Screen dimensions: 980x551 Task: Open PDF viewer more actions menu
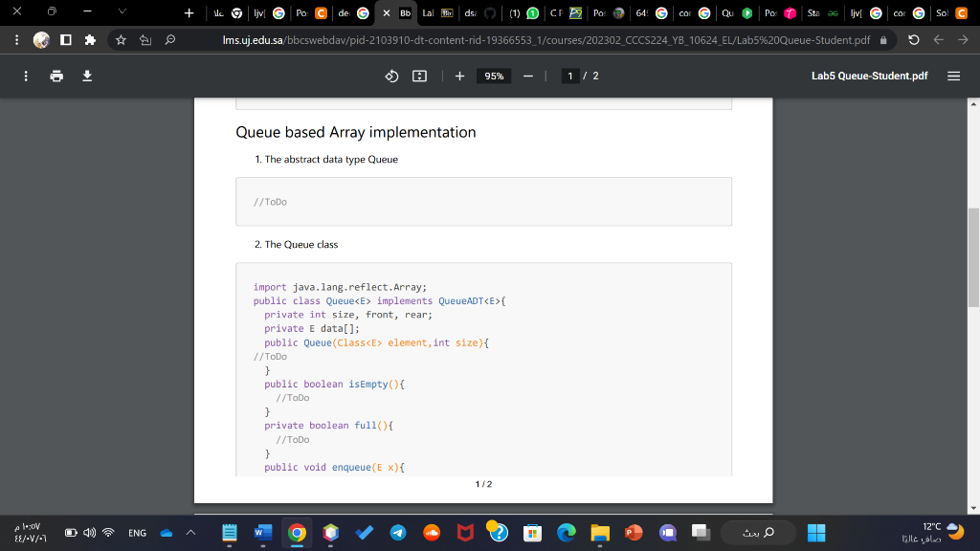pyautogui.click(x=26, y=76)
